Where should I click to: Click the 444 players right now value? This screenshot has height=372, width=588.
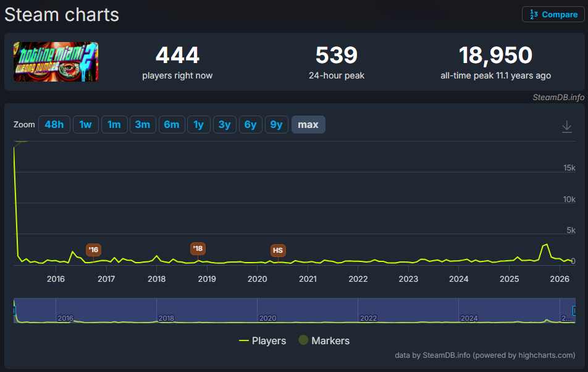pos(177,55)
